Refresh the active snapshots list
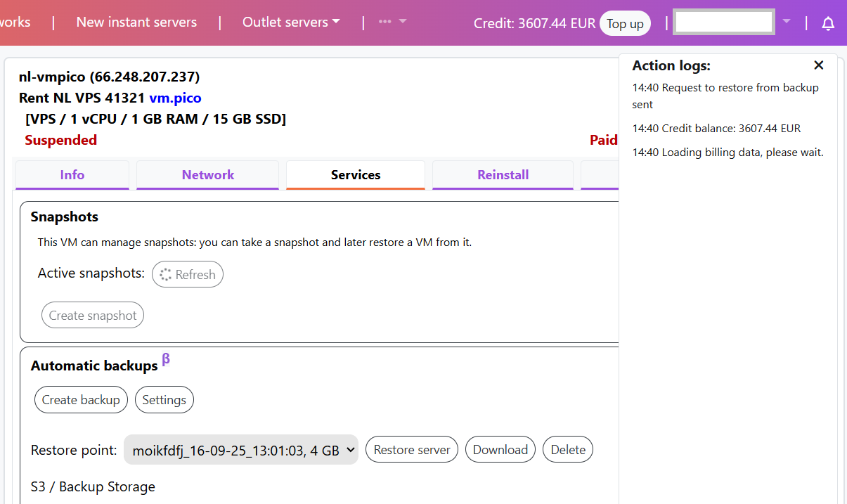 [x=188, y=274]
